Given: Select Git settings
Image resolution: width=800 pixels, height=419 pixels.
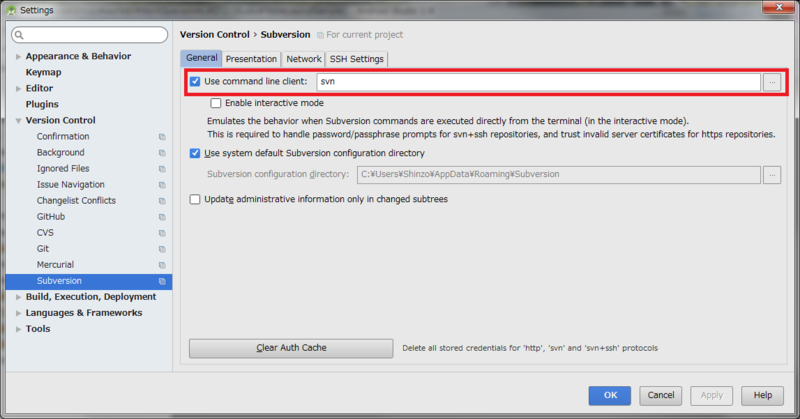Looking at the screenshot, I should 43,249.
